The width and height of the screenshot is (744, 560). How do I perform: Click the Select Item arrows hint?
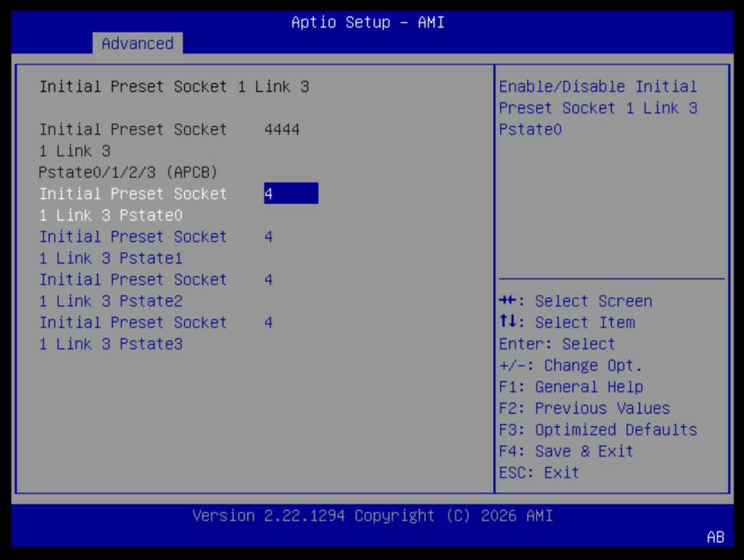coord(567,322)
